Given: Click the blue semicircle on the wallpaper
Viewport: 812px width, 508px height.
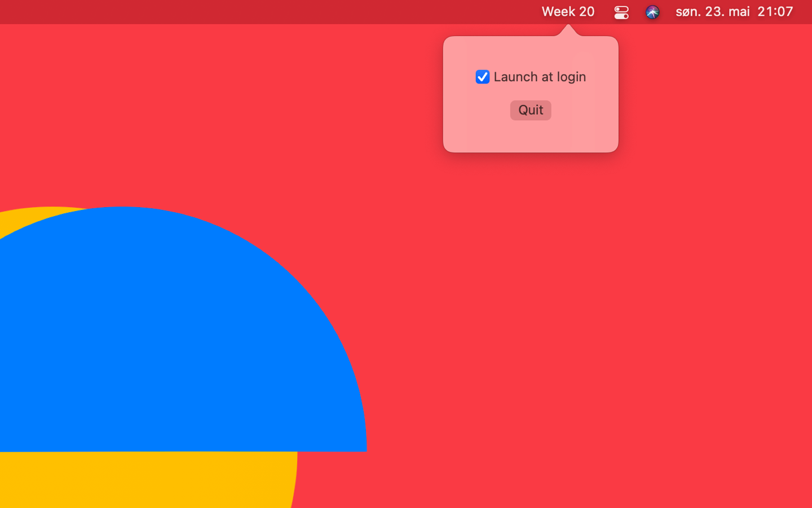Looking at the screenshot, I should click(x=169, y=339).
